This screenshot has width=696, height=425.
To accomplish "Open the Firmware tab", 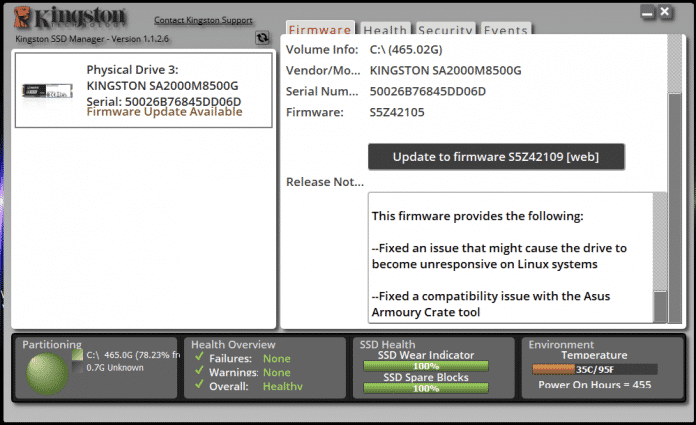I will 320,28.
